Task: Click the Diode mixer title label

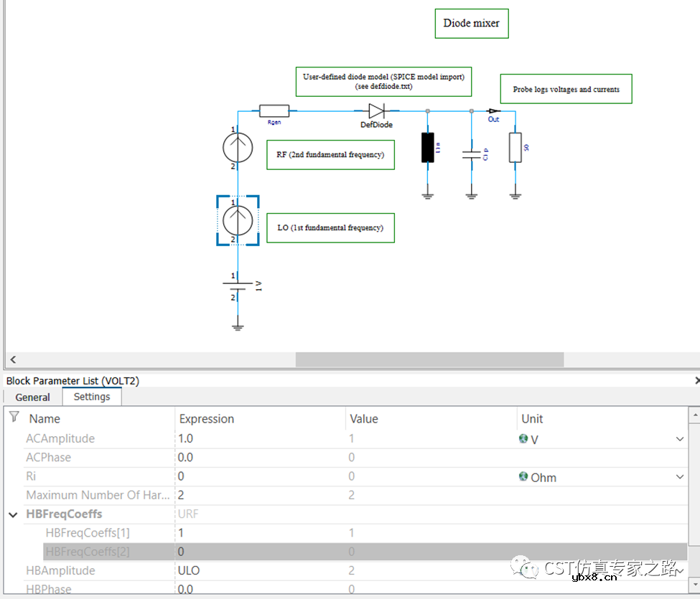Action: pyautogui.click(x=471, y=23)
